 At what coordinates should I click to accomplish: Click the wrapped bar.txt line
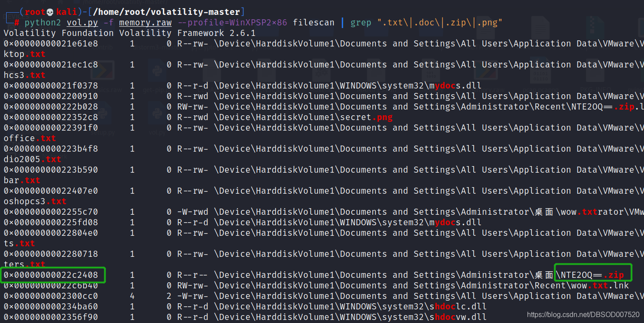(22, 180)
